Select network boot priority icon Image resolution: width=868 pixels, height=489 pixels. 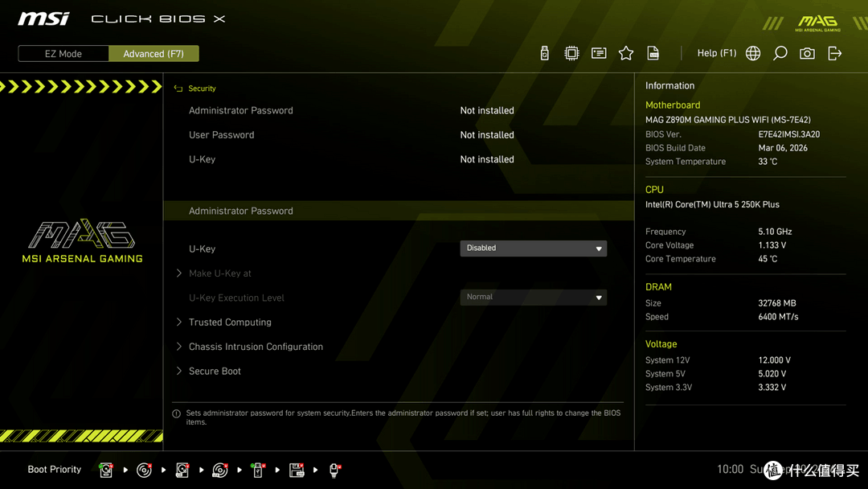pyautogui.click(x=334, y=470)
